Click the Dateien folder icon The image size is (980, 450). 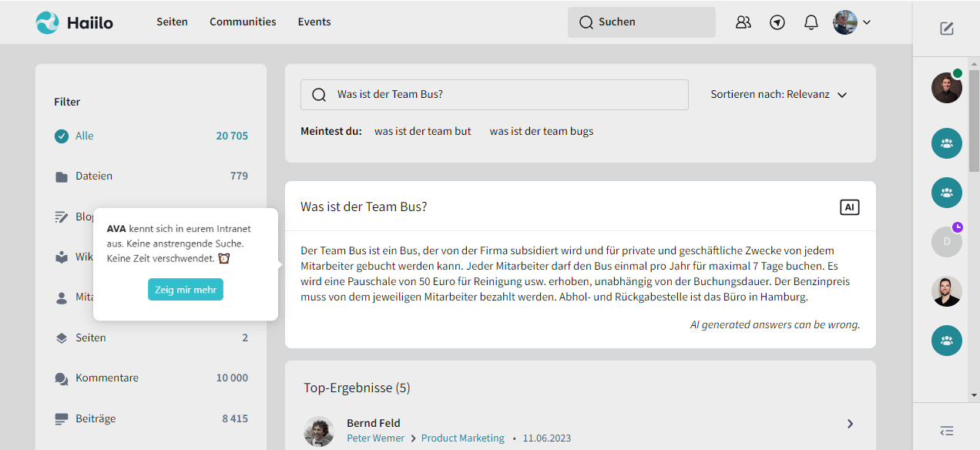pyautogui.click(x=62, y=176)
